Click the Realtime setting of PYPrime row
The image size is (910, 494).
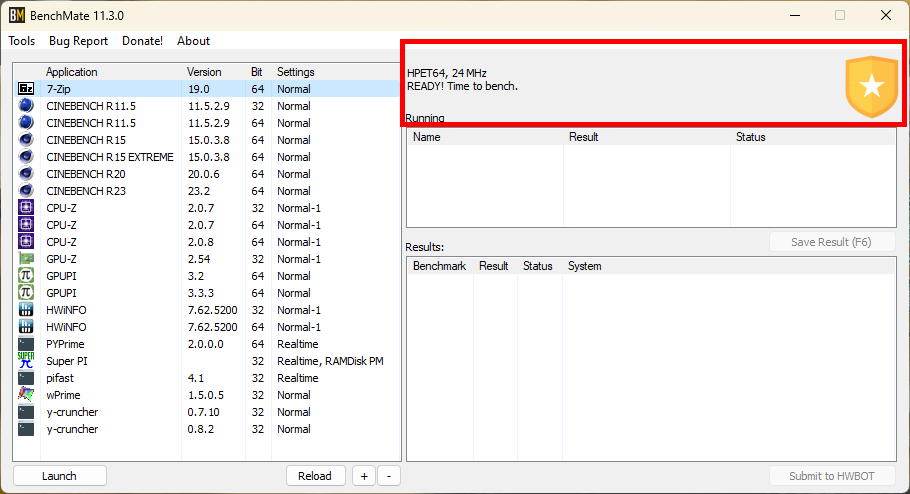click(x=298, y=344)
